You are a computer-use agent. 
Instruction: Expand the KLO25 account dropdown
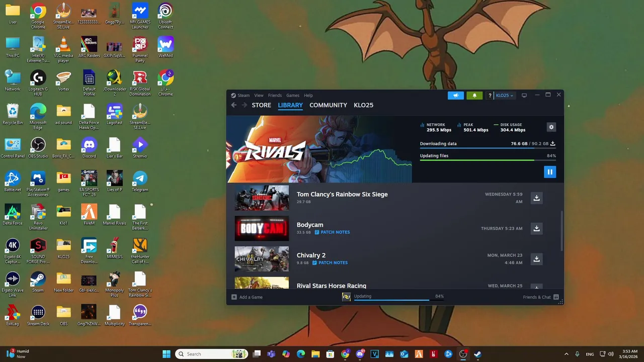point(505,96)
